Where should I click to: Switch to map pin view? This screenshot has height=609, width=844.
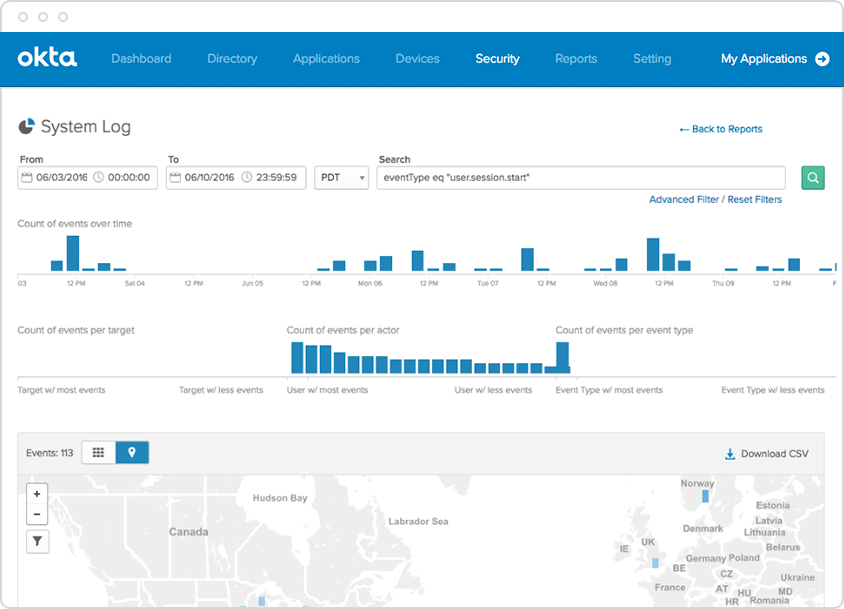pos(132,453)
